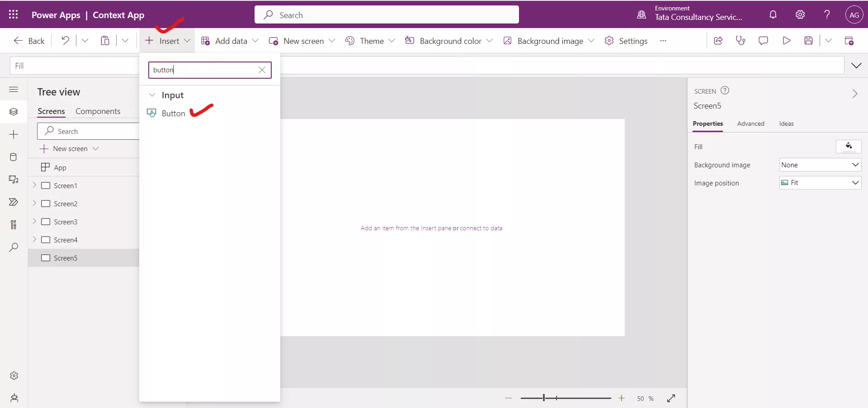Open the App checker stethoscope icon
The image size is (868, 408).
[x=741, y=41]
